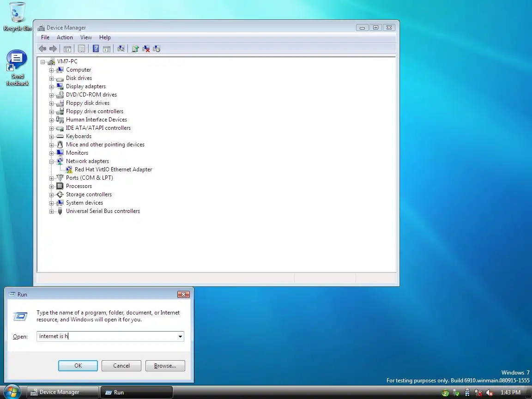Toggle the Show/Hide Console Tree toolbar icon

tap(67, 49)
